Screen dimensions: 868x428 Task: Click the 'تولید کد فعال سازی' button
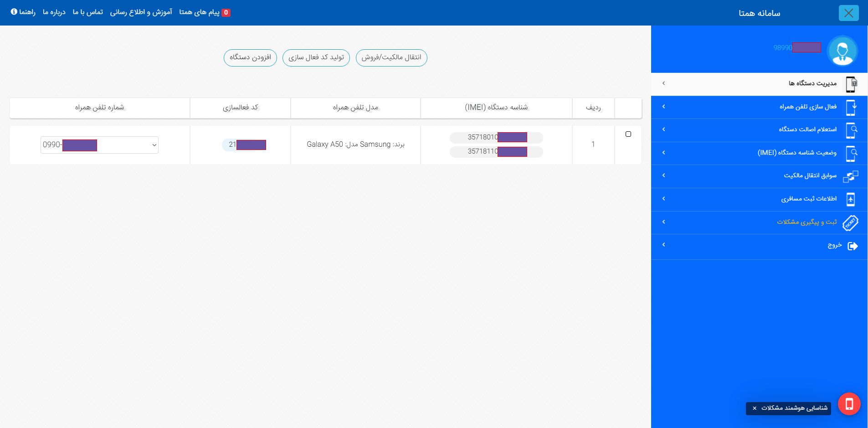pos(316,57)
